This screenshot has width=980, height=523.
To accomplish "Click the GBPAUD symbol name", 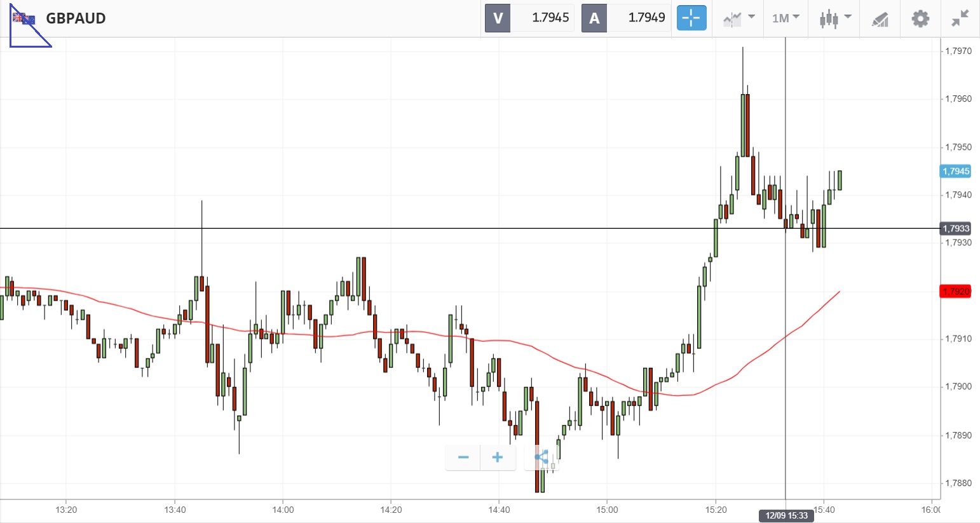I will 76,18.
